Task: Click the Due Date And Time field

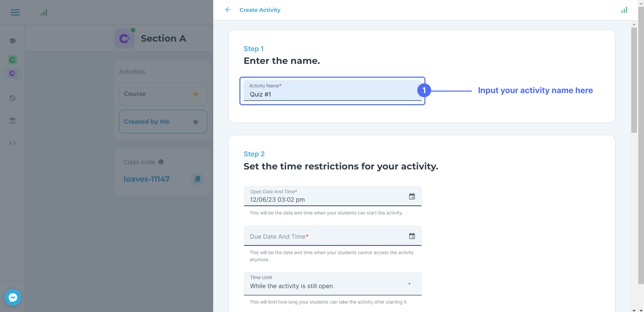Action: 326,237
